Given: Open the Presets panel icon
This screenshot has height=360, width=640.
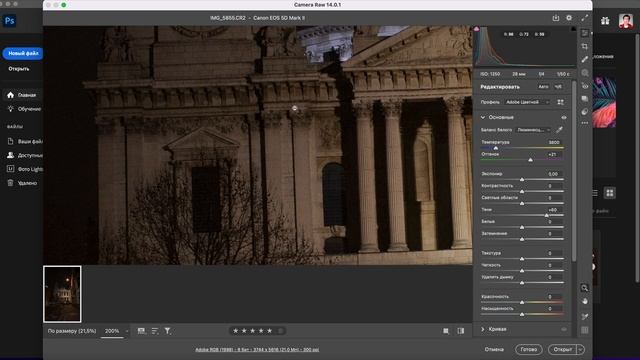Looking at the screenshot, I should pyautogui.click(x=584, y=111).
